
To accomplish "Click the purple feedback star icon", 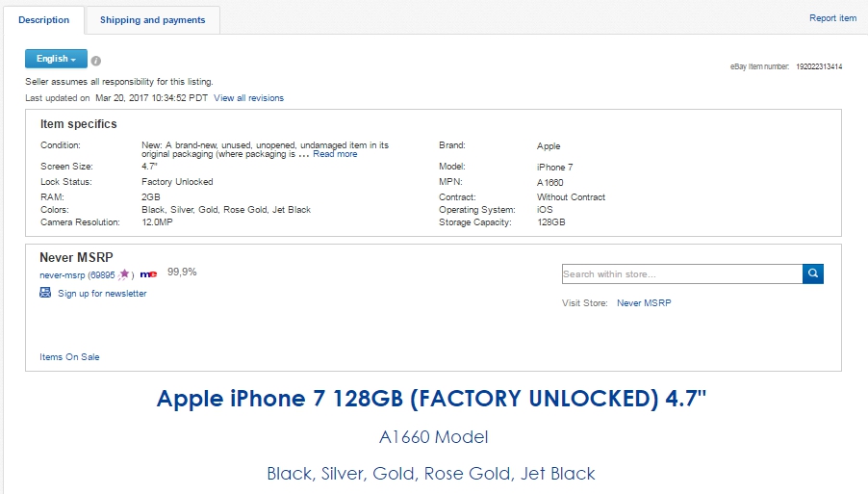I will point(124,274).
